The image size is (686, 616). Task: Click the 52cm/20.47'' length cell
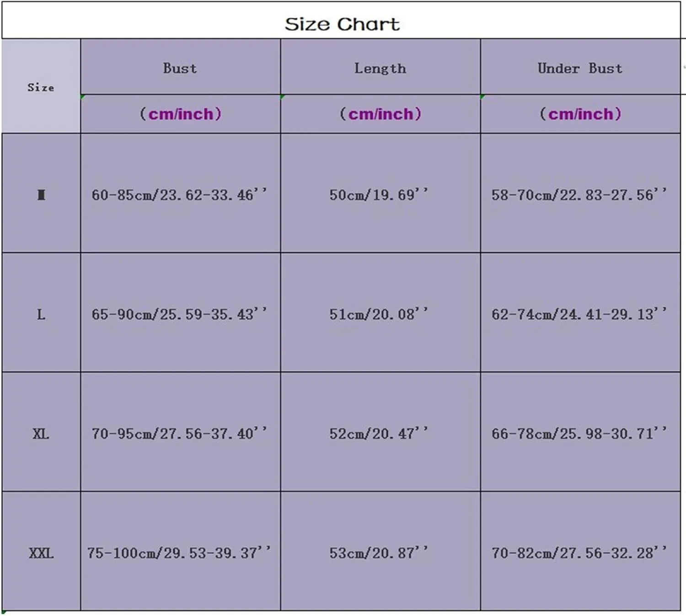380,432
